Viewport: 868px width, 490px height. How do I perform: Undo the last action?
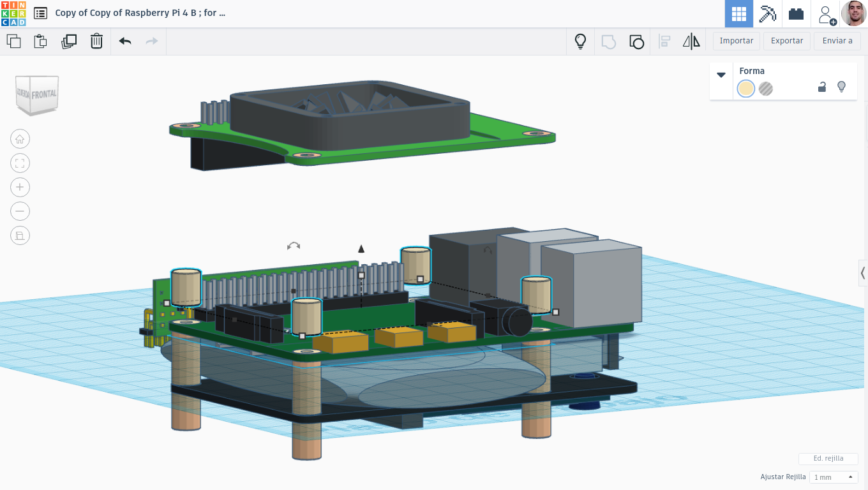125,41
